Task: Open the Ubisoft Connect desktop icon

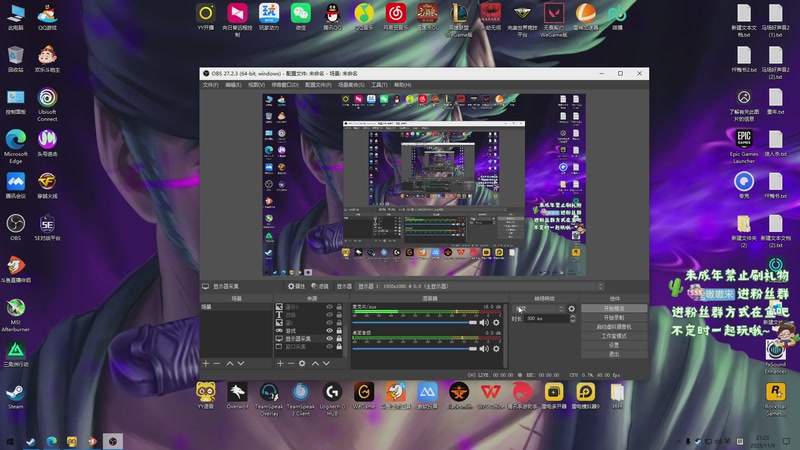Action: 47,105
